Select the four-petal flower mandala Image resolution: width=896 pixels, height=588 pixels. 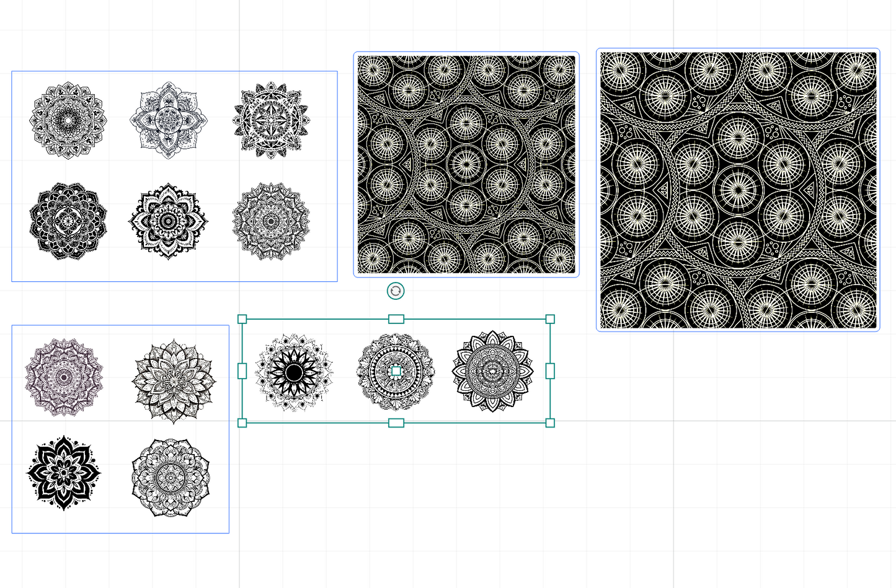[x=168, y=120]
